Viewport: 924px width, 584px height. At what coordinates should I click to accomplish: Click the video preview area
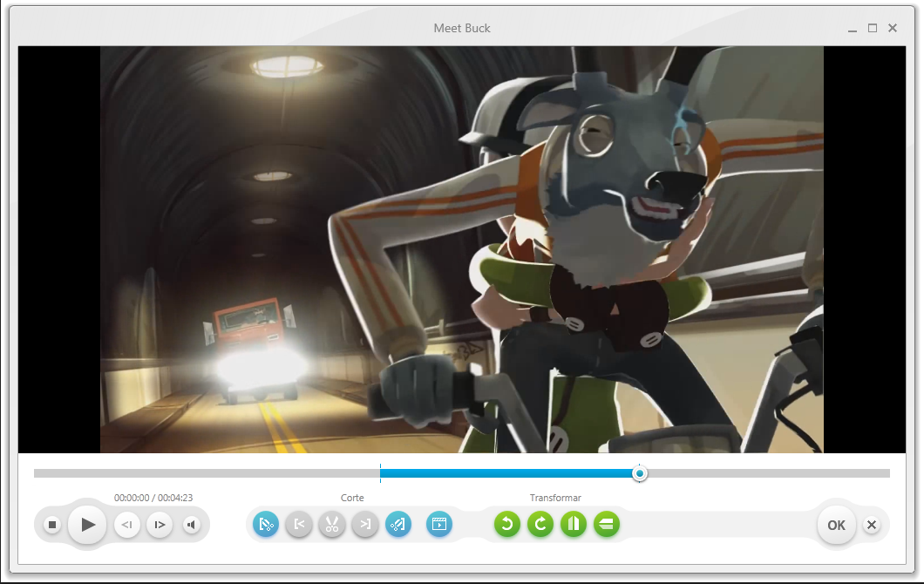click(x=462, y=249)
